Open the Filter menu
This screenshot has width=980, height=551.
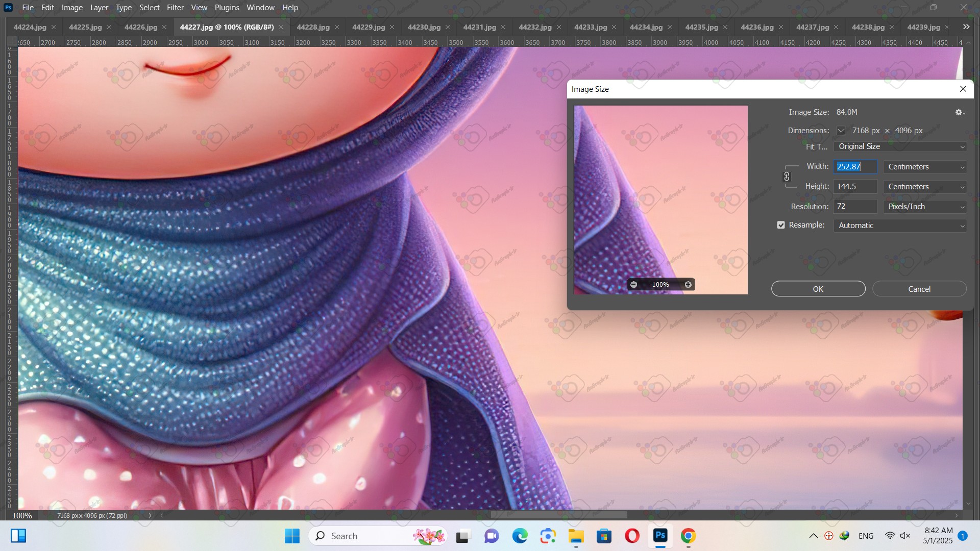pyautogui.click(x=175, y=8)
